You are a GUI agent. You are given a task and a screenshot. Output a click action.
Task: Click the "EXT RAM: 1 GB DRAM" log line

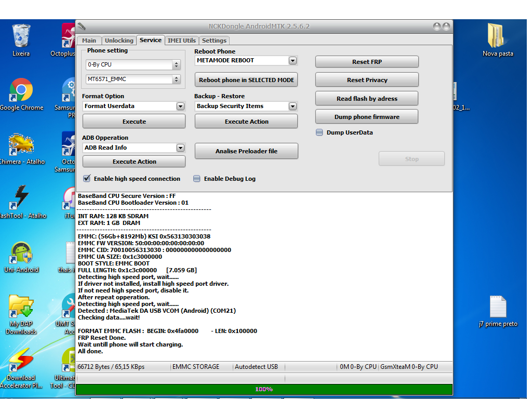pyautogui.click(x=109, y=223)
